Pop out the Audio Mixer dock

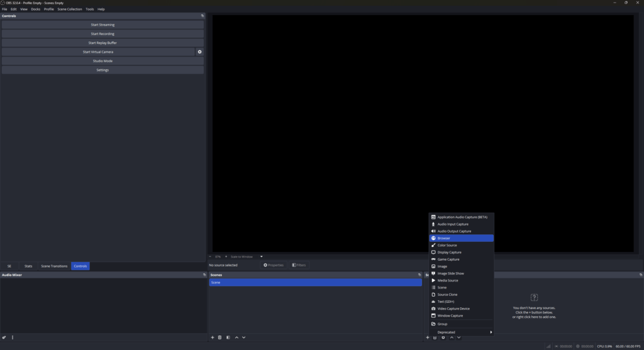pyautogui.click(x=204, y=275)
